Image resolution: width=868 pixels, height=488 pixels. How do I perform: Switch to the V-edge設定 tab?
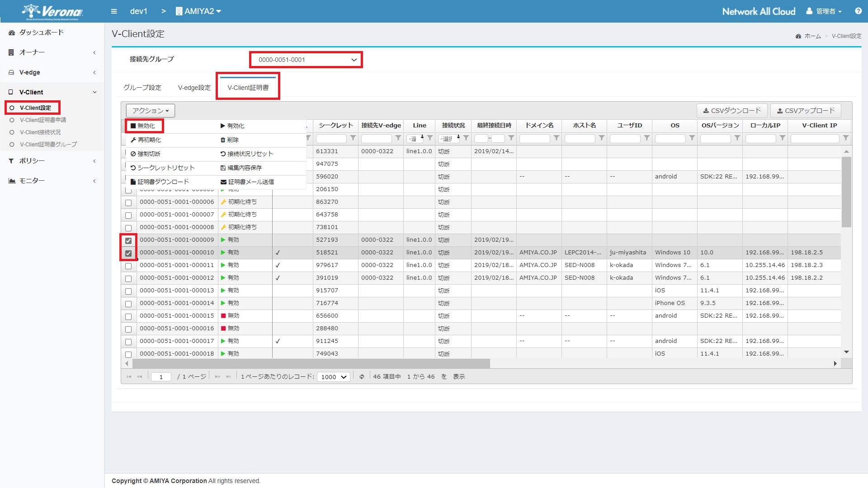click(194, 88)
